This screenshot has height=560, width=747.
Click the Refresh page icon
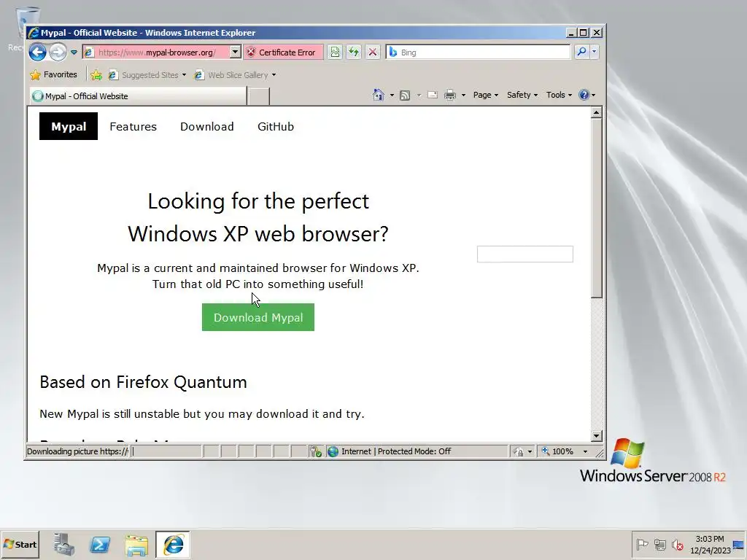coord(354,52)
